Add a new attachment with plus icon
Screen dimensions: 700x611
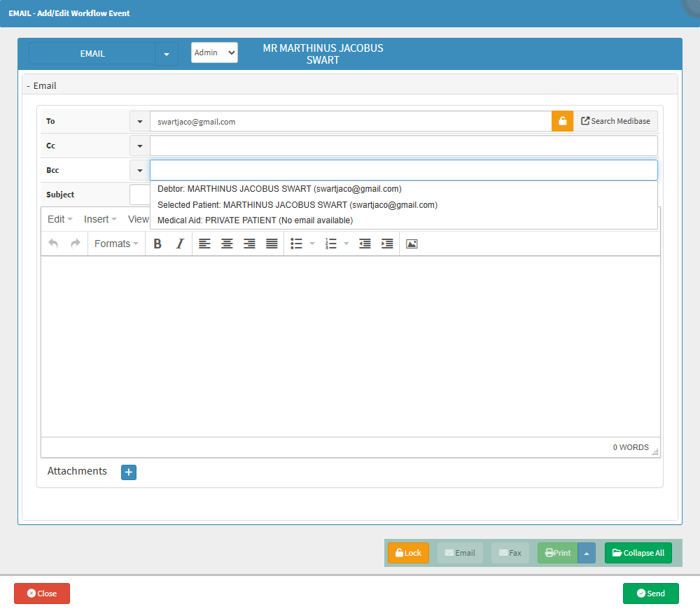coord(129,472)
